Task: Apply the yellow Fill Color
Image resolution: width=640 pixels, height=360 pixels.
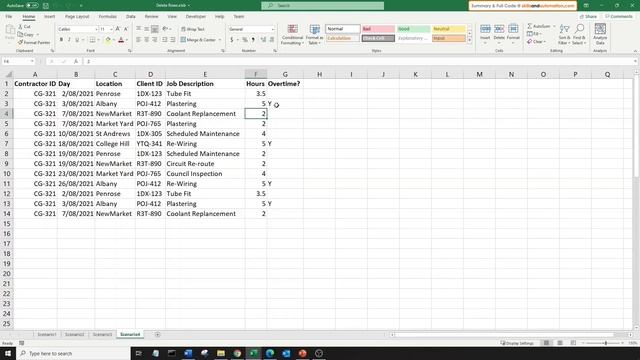Action: [108, 40]
